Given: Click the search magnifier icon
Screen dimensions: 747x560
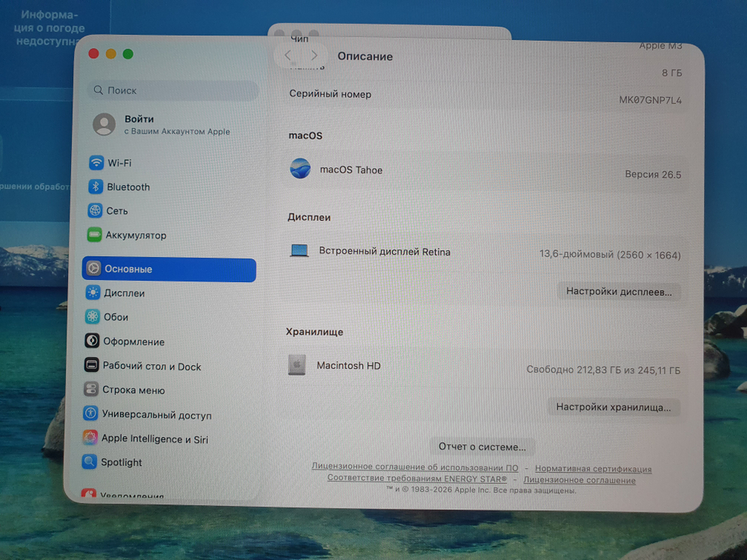Looking at the screenshot, I should [98, 90].
